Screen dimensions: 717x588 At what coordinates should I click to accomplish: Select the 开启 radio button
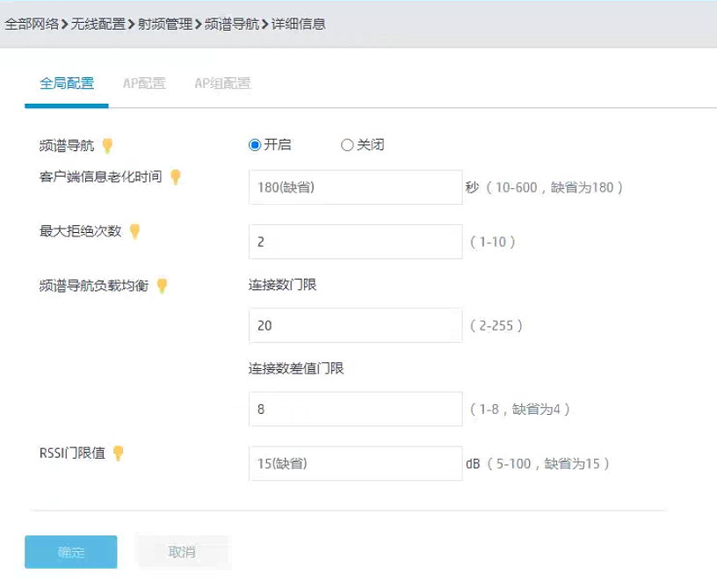[255, 145]
